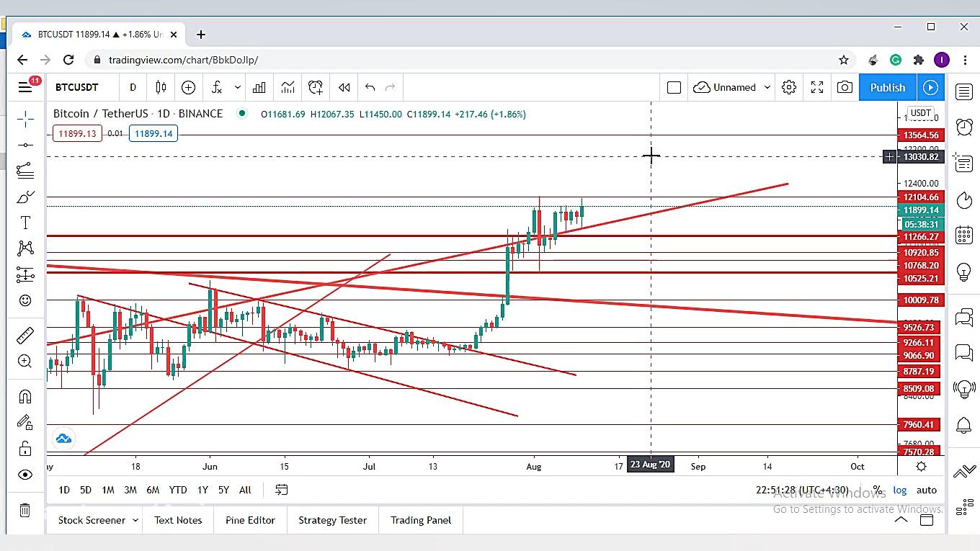
Task: Open the compare or add symbol button
Action: click(188, 87)
